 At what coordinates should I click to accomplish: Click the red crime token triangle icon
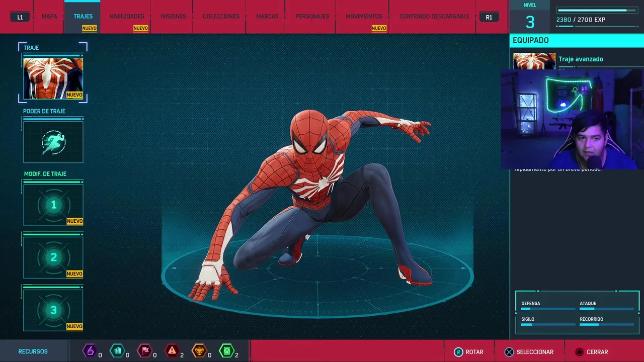pyautogui.click(x=172, y=350)
